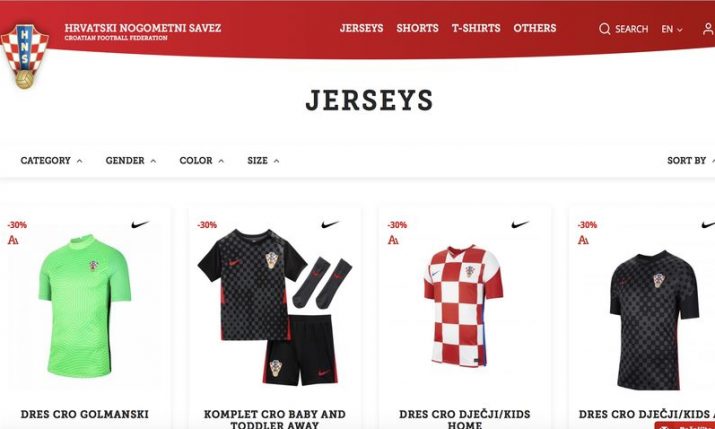Expand the Gender filter
The height and width of the screenshot is (429, 715).
point(131,160)
